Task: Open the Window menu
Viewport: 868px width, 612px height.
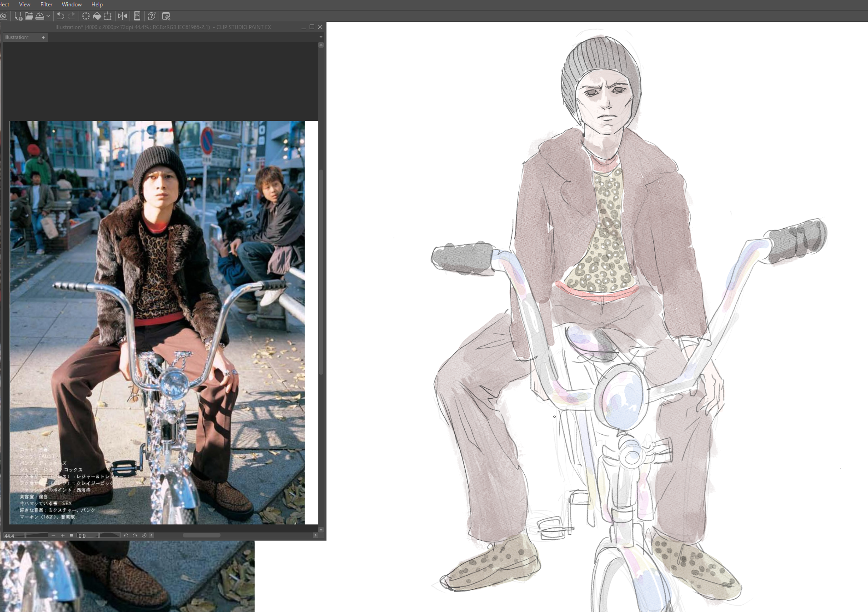Action: coord(72,4)
